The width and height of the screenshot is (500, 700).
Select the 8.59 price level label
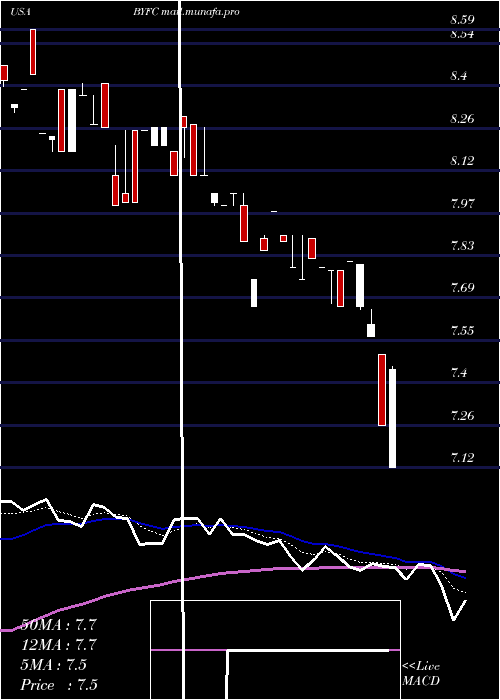click(x=462, y=20)
